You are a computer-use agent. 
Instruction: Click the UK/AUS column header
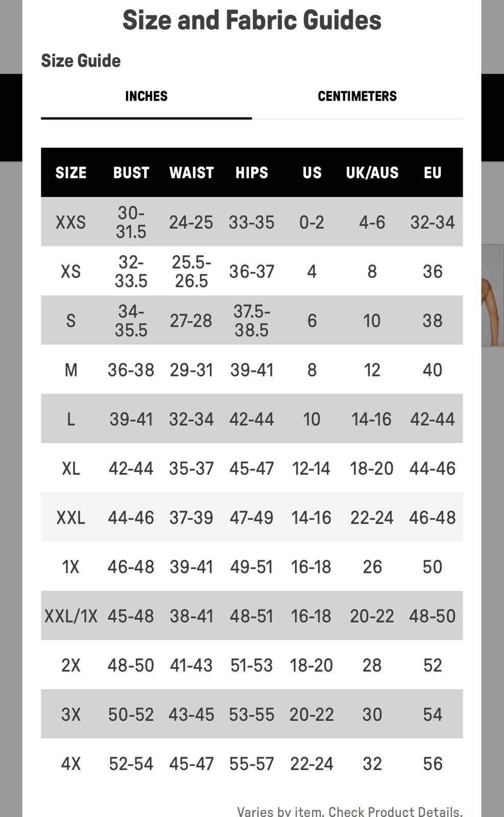point(372,173)
